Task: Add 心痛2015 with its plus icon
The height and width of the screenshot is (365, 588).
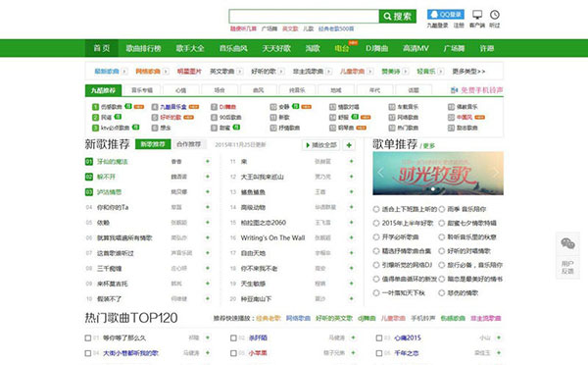Action: click(499, 338)
